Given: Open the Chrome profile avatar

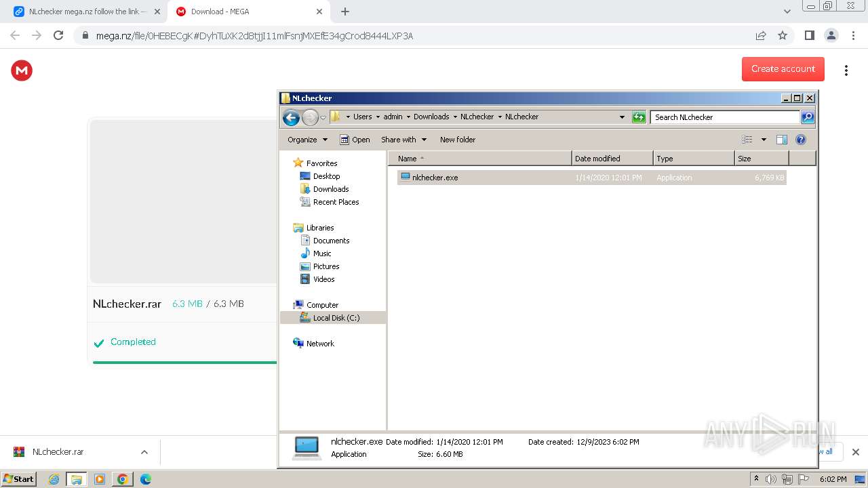Looking at the screenshot, I should coord(831,35).
